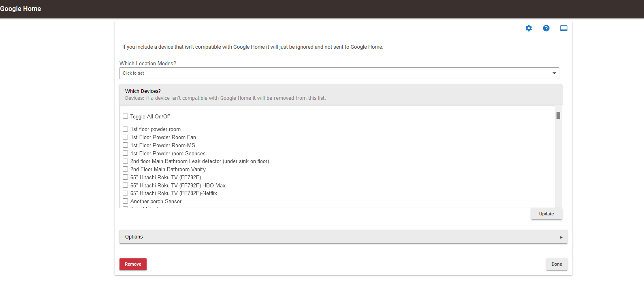The width and height of the screenshot is (644, 305).
Task: Open the Which Location Modes dropdown
Action: [339, 73]
